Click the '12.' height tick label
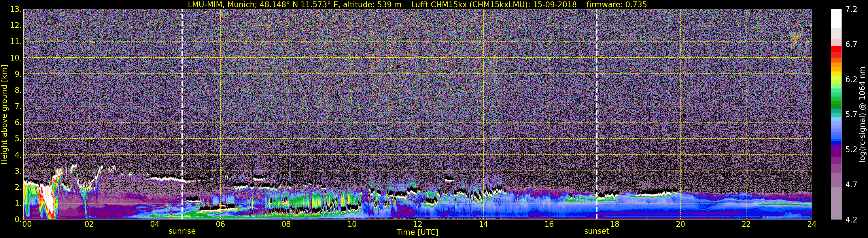868x238 pixels. pyautogui.click(x=16, y=25)
